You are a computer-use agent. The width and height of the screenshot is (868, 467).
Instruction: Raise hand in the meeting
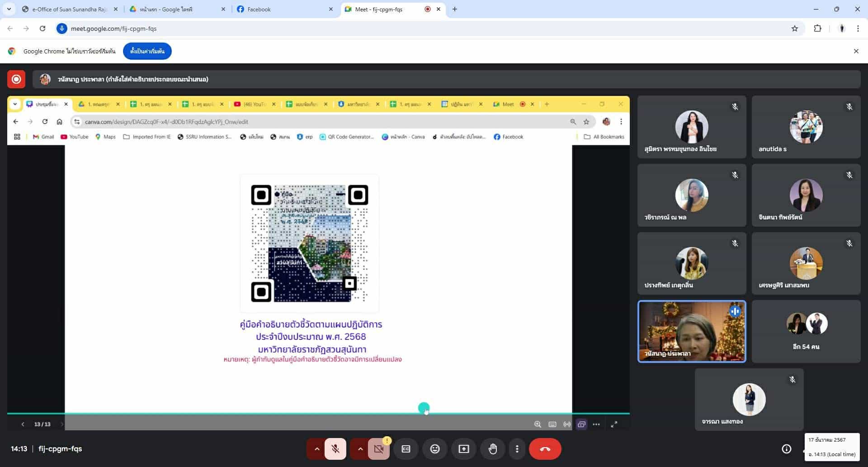[492, 449]
